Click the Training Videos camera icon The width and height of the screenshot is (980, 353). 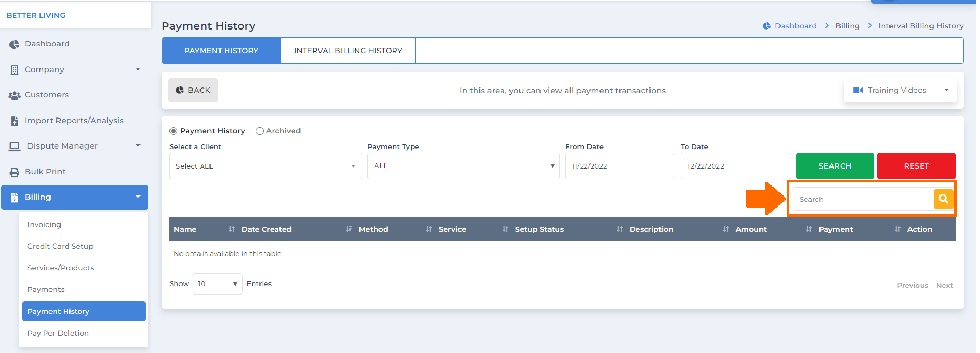(x=858, y=90)
